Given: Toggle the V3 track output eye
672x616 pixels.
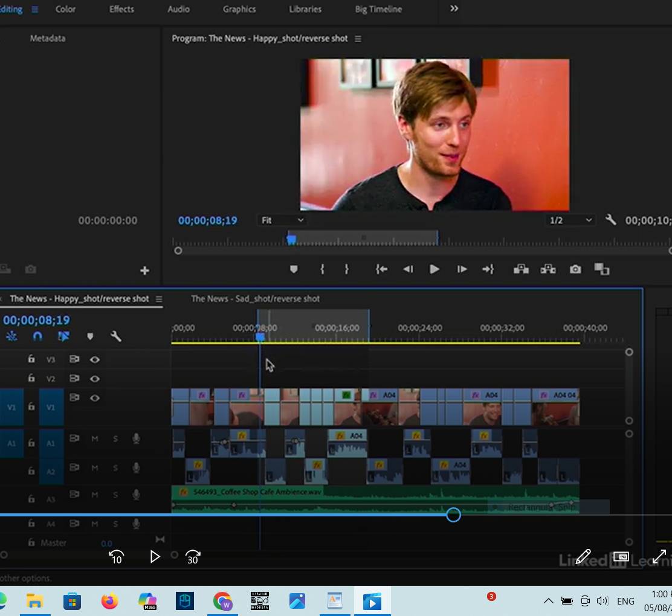Looking at the screenshot, I should (x=95, y=359).
